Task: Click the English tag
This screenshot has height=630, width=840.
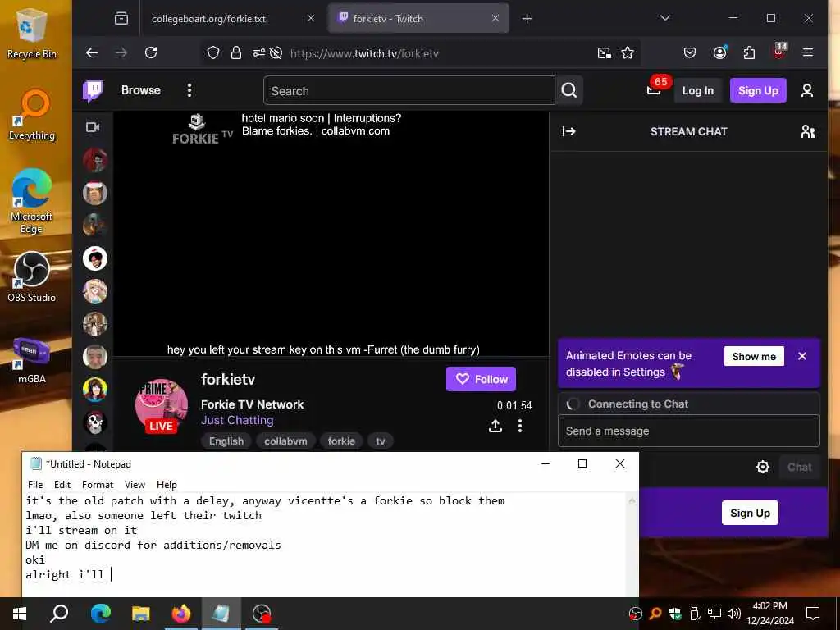Action: 226,441
